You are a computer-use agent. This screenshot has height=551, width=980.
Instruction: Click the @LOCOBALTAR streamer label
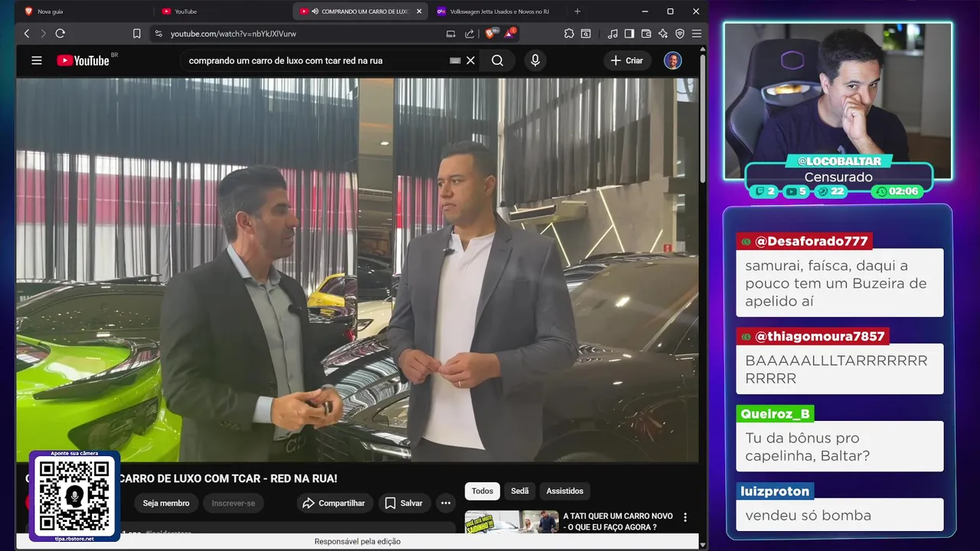point(838,161)
